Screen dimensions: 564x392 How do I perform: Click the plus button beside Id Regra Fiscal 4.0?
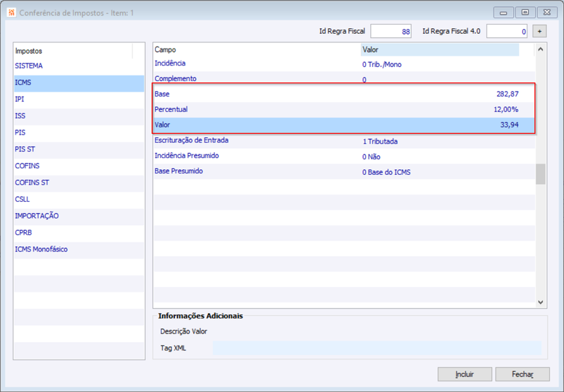click(539, 31)
